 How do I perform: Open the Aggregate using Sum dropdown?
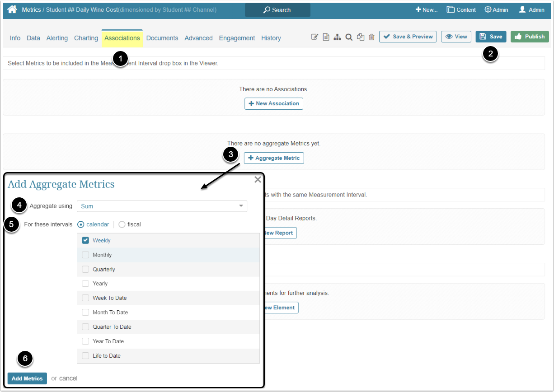(162, 206)
